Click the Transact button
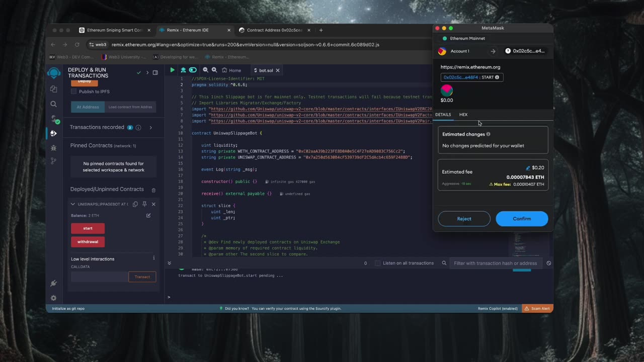This screenshot has height=362, width=644. [142, 277]
